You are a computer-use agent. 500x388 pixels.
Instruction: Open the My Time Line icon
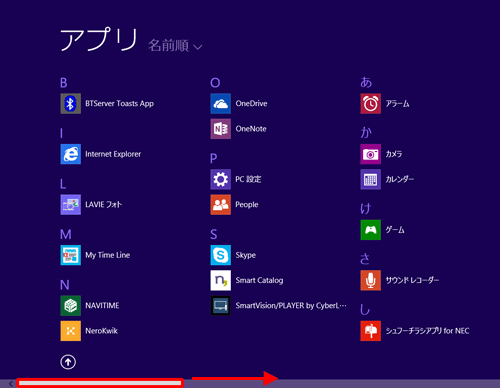(70, 255)
